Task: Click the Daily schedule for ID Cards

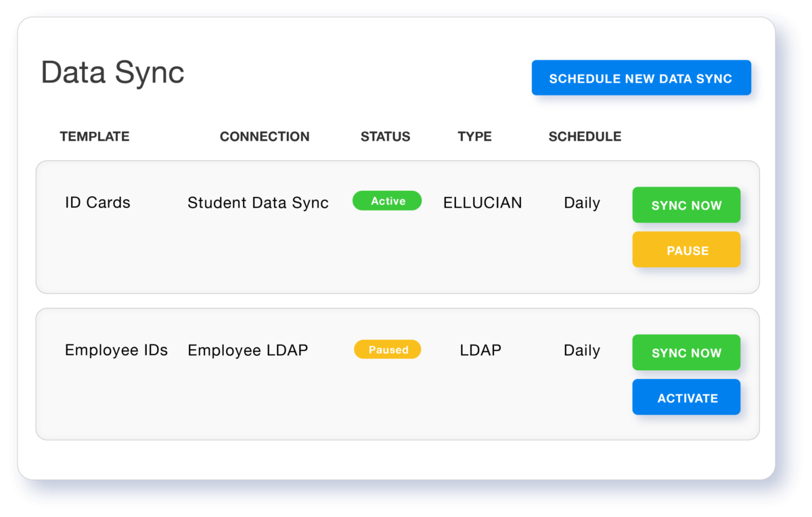Action: pos(582,202)
